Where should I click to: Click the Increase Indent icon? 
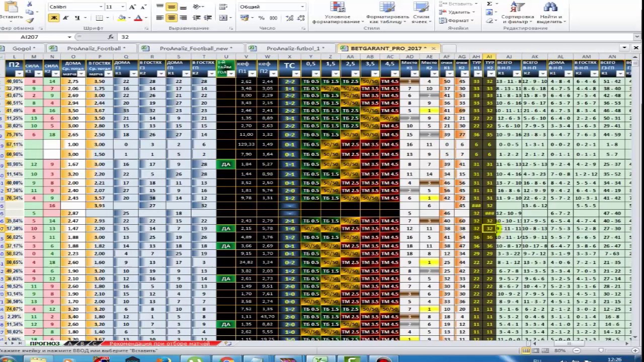point(208,18)
